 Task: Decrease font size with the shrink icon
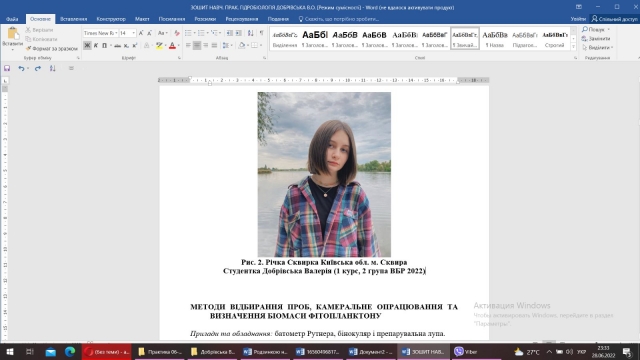click(149, 33)
